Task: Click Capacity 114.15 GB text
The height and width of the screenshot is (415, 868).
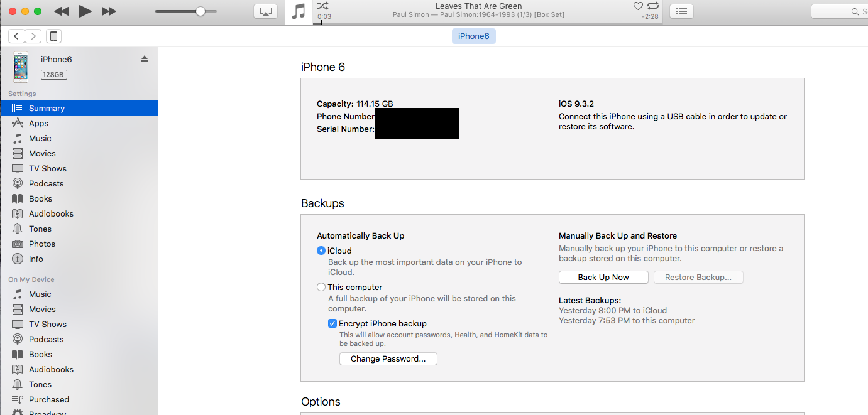Action: coord(355,104)
